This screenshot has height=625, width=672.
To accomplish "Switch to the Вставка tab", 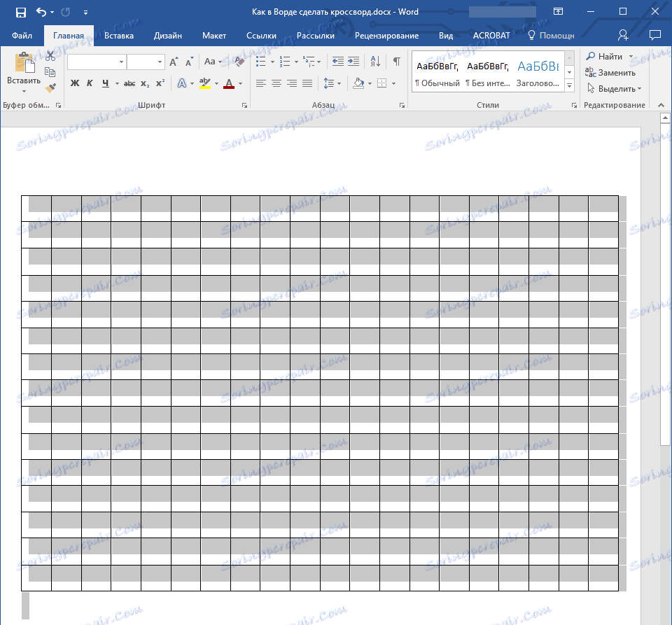I will pyautogui.click(x=119, y=36).
